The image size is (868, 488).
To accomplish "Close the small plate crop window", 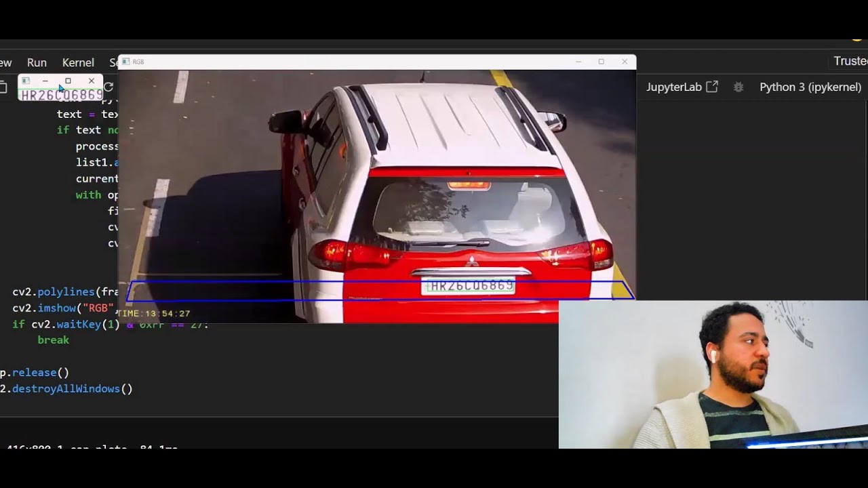I will (92, 81).
